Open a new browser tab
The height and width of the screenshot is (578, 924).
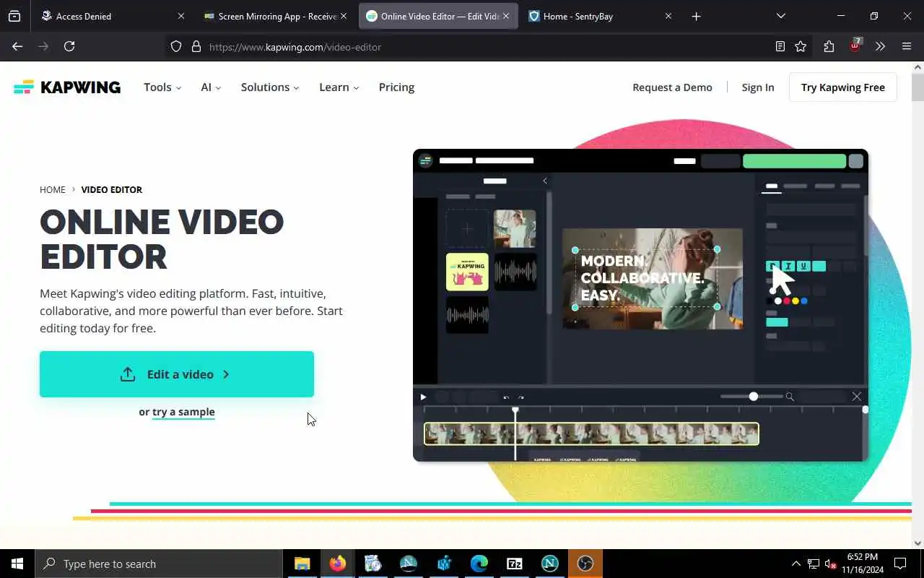coord(696,16)
